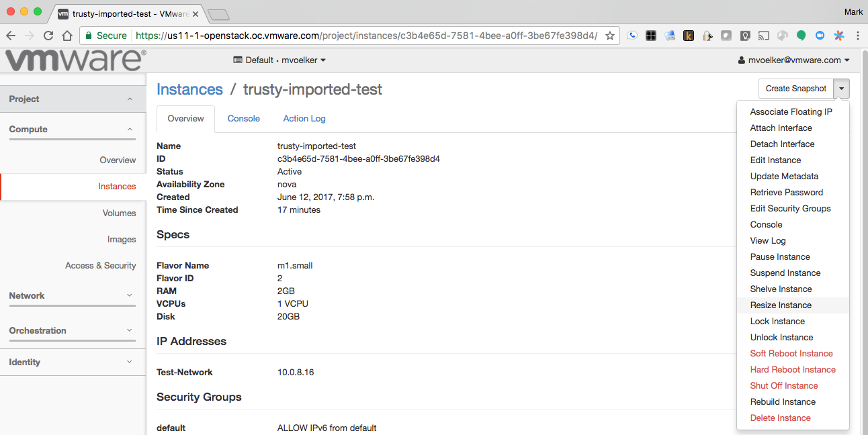This screenshot has width=868, height=435.
Task: Expand the Orchestration sidebar section
Action: pos(73,330)
